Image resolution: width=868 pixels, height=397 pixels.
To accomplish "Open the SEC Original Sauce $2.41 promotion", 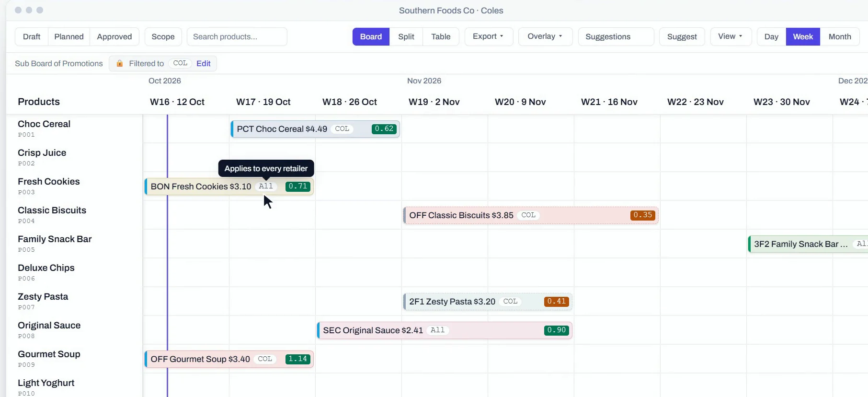I will [x=445, y=330].
